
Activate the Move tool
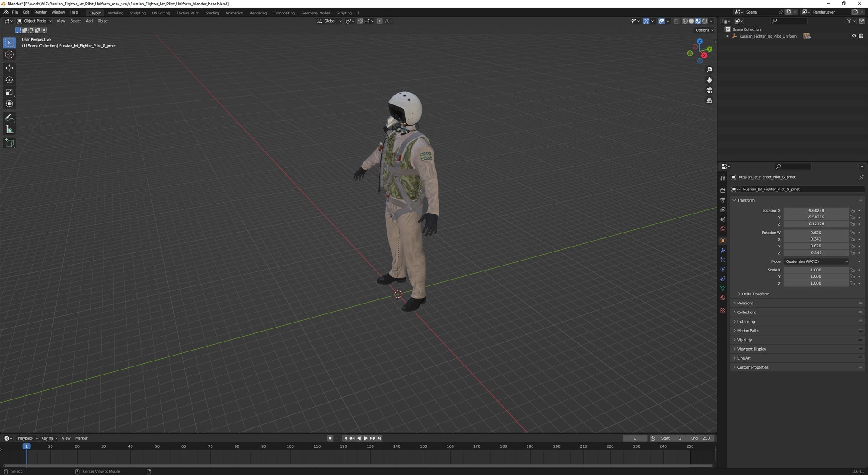pyautogui.click(x=9, y=68)
